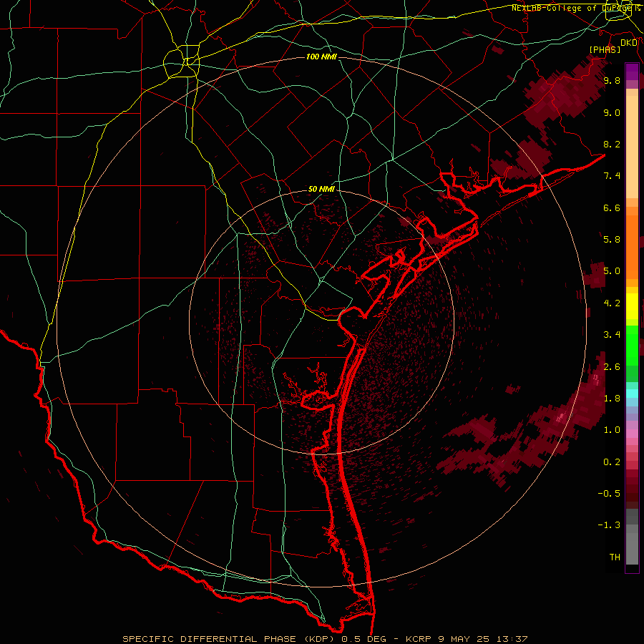Click the orange band of the color bar
Screen dimensions: 644x644
[x=632, y=246]
